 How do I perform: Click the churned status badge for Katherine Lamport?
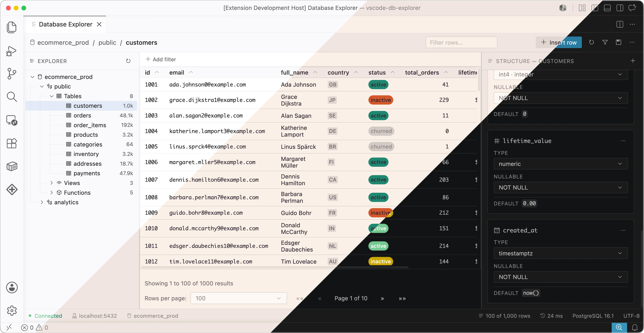381,131
